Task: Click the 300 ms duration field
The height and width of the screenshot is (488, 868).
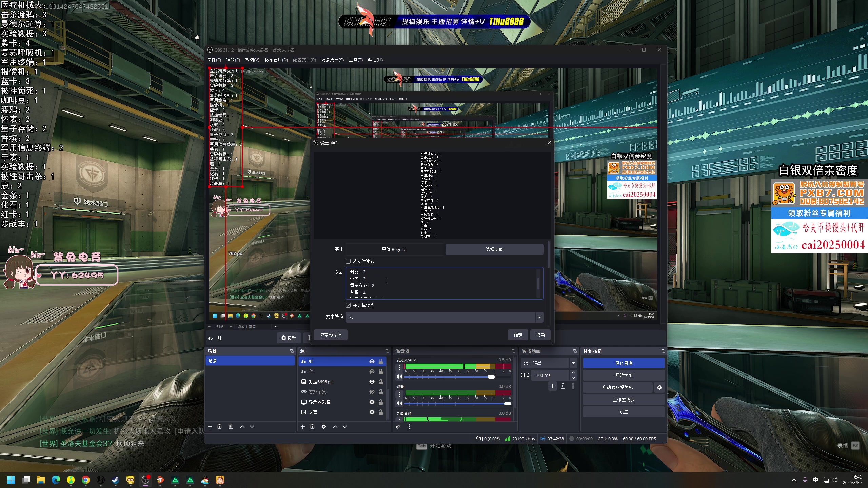Action: click(x=551, y=375)
